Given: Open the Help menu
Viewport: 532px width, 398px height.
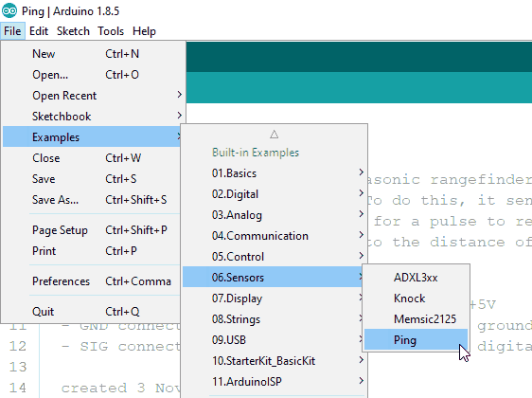Looking at the screenshot, I should click(x=144, y=31).
